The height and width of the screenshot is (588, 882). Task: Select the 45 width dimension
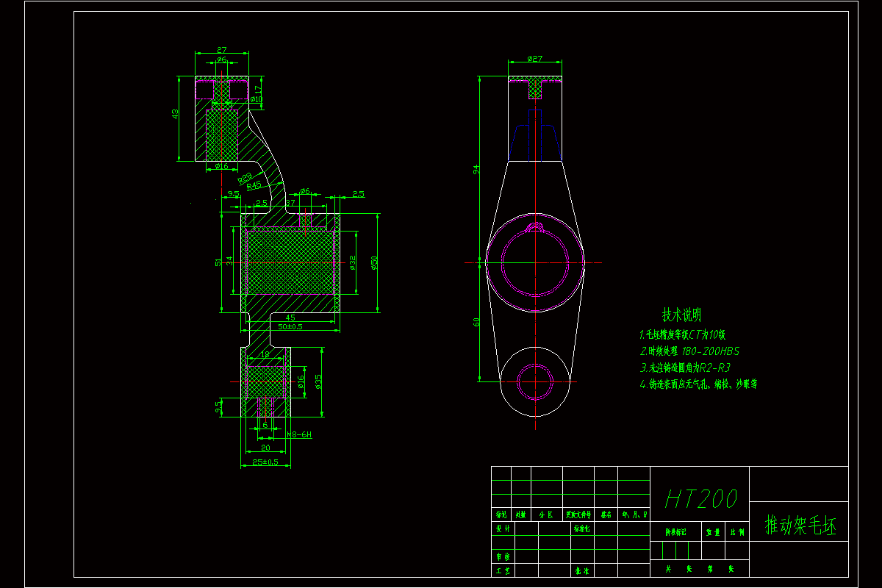click(290, 318)
